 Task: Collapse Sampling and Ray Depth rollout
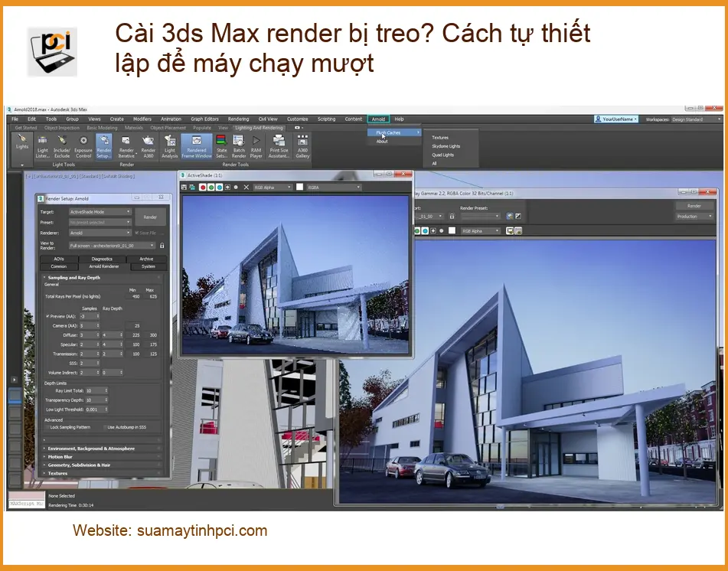102,277
